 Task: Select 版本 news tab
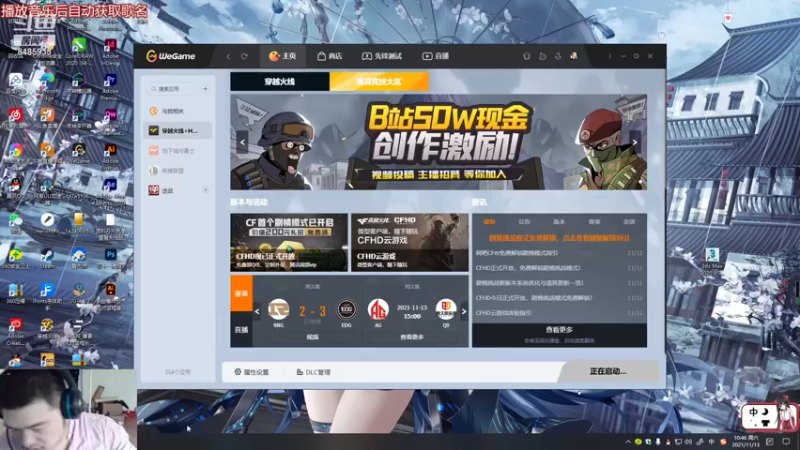coord(559,222)
